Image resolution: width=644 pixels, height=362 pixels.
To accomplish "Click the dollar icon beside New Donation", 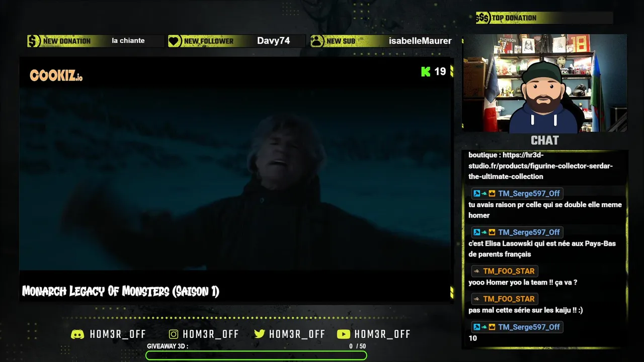I will [34, 41].
